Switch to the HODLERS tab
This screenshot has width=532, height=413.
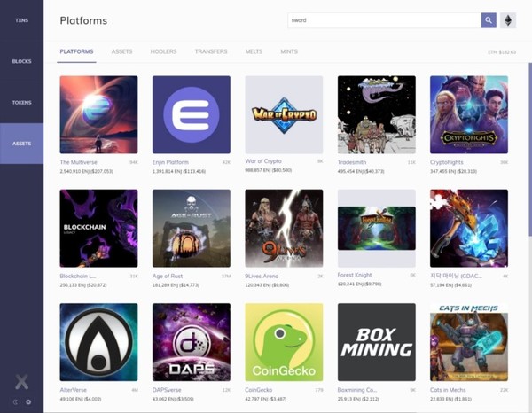(x=163, y=51)
